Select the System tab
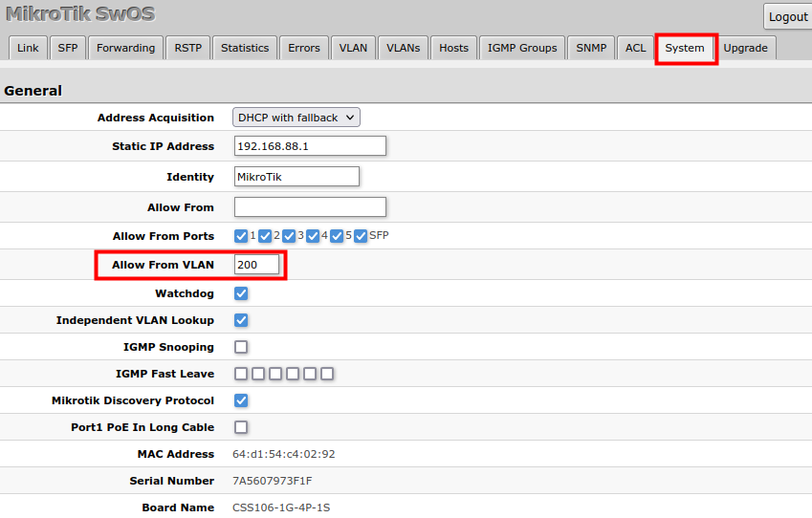The image size is (812, 518). [x=685, y=48]
